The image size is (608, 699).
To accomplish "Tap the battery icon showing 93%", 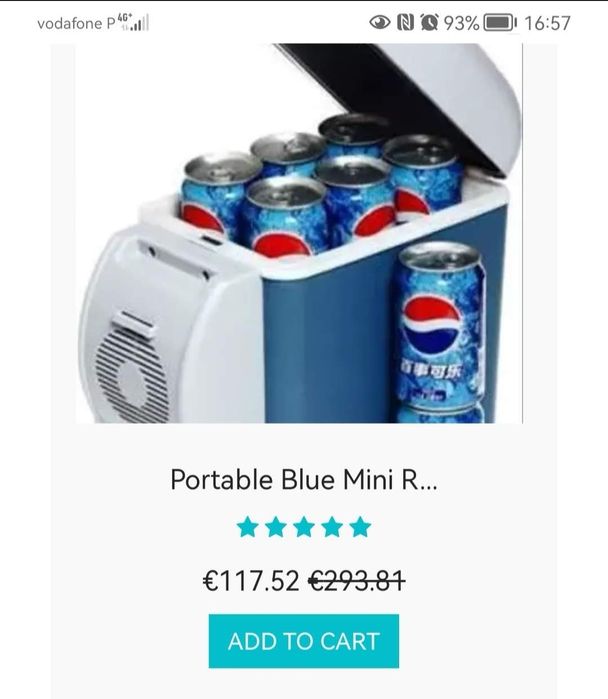I will click(501, 23).
